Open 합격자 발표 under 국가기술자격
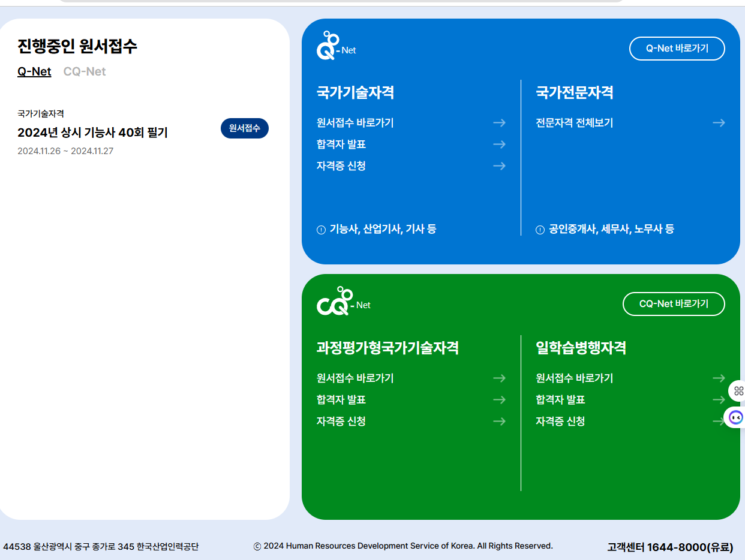The image size is (745, 560). pyautogui.click(x=341, y=144)
